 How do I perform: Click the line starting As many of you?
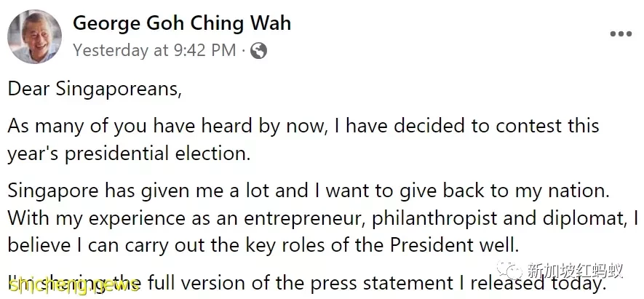click(303, 127)
